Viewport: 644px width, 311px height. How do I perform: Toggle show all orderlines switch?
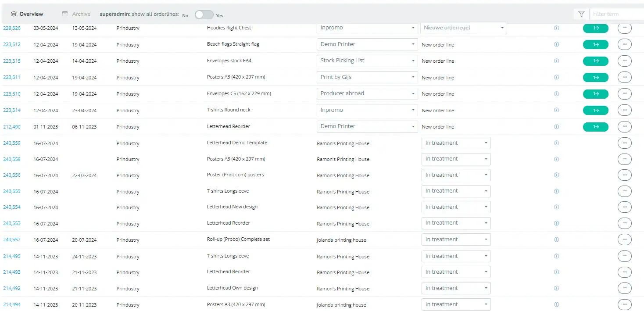click(x=204, y=14)
